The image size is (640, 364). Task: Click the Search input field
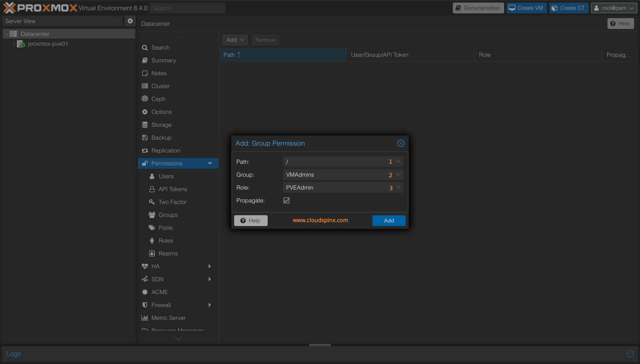coord(187,8)
